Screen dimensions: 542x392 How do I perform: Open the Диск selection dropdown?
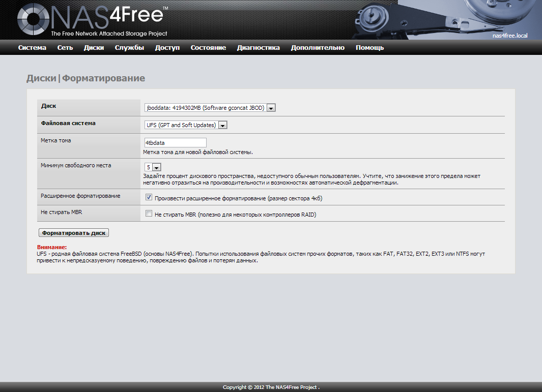tap(210, 108)
